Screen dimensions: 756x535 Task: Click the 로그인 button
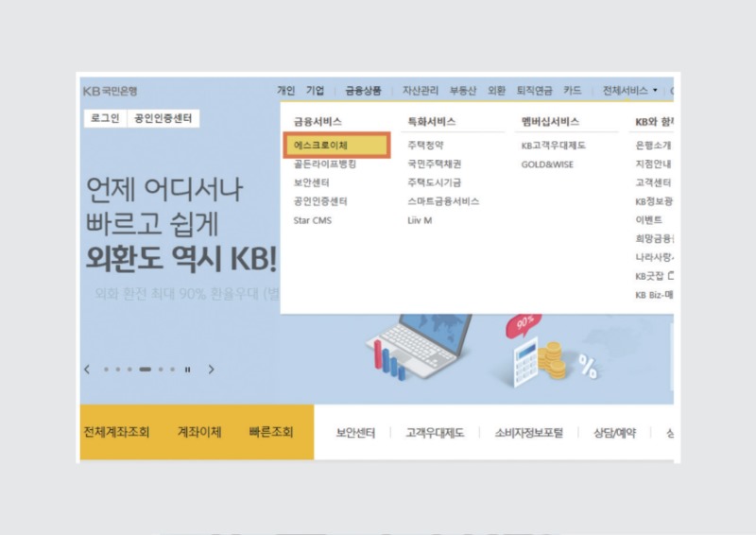[104, 118]
